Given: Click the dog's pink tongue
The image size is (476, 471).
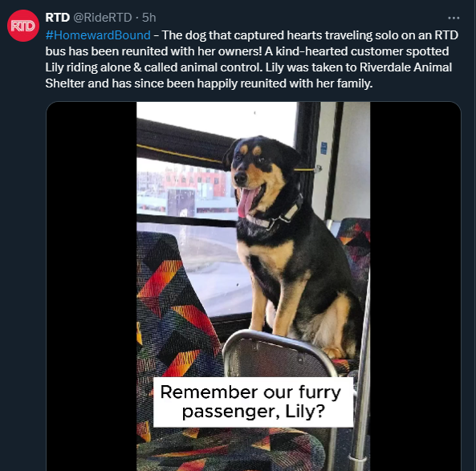Looking at the screenshot, I should tap(246, 202).
